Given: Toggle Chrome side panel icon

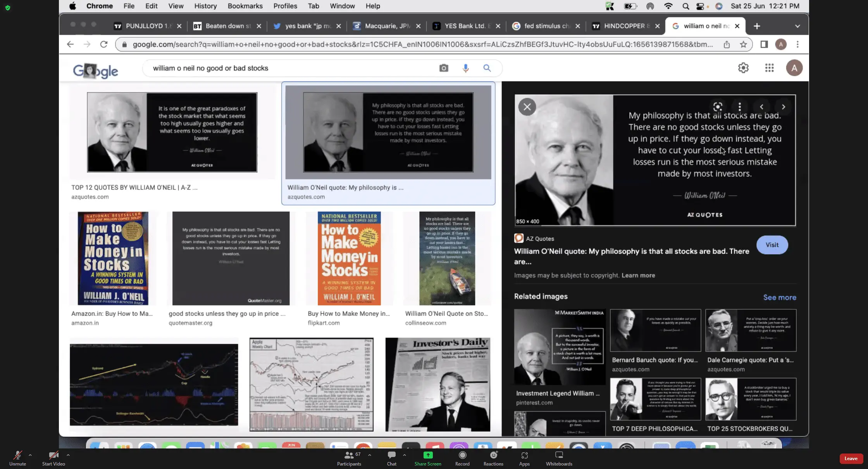Looking at the screenshot, I should (764, 45).
